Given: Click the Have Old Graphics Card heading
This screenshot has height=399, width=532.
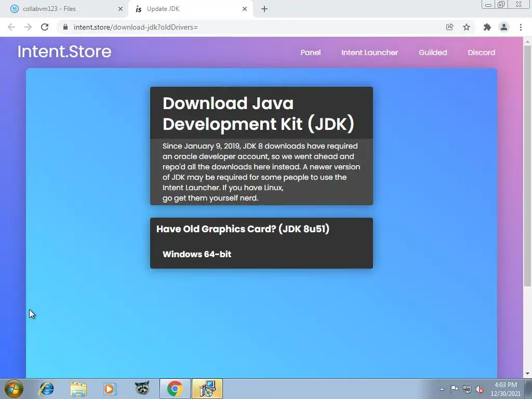Looking at the screenshot, I should point(243,229).
